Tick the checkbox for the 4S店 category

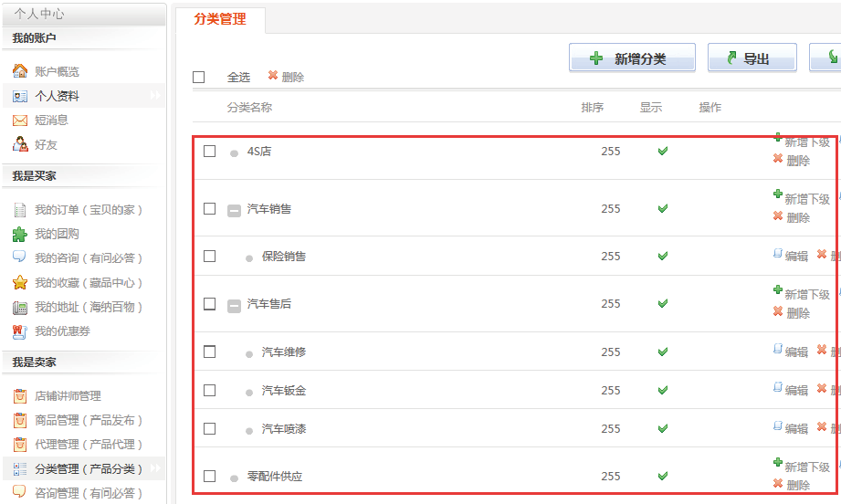(x=210, y=152)
